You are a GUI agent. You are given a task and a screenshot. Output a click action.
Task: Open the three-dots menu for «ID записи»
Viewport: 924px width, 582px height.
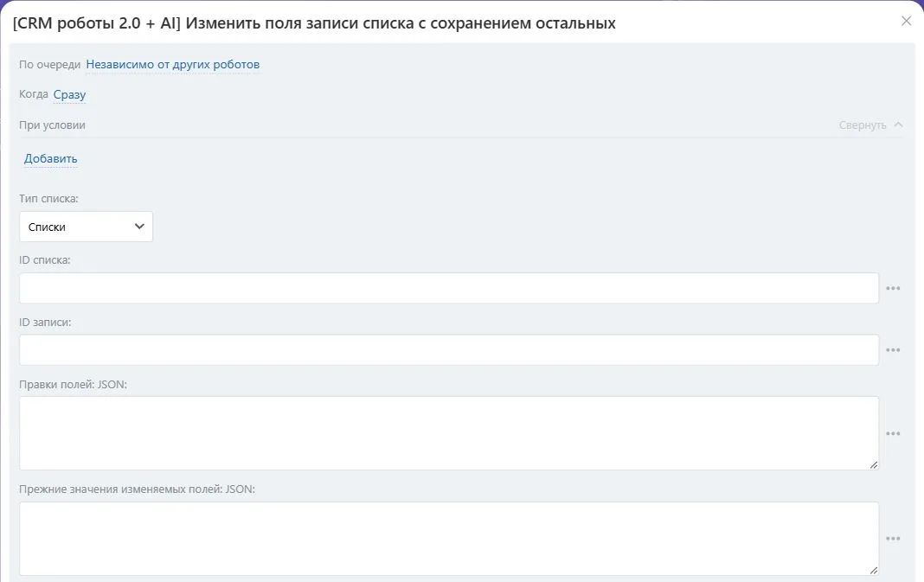tap(893, 350)
